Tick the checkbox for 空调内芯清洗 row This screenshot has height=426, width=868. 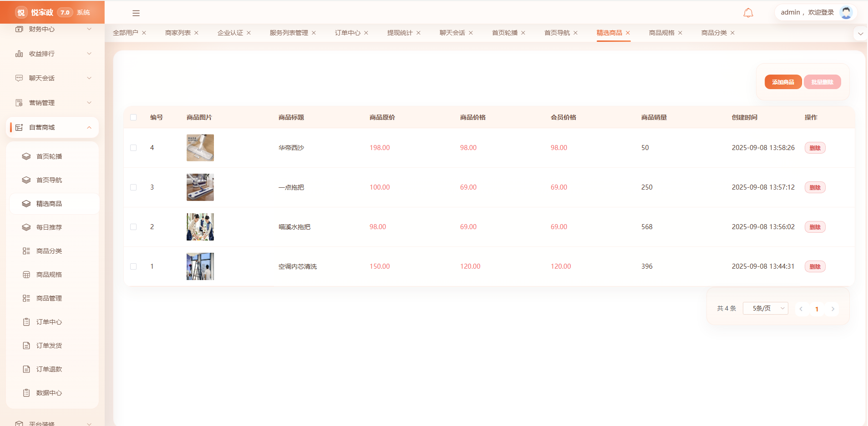click(x=133, y=266)
